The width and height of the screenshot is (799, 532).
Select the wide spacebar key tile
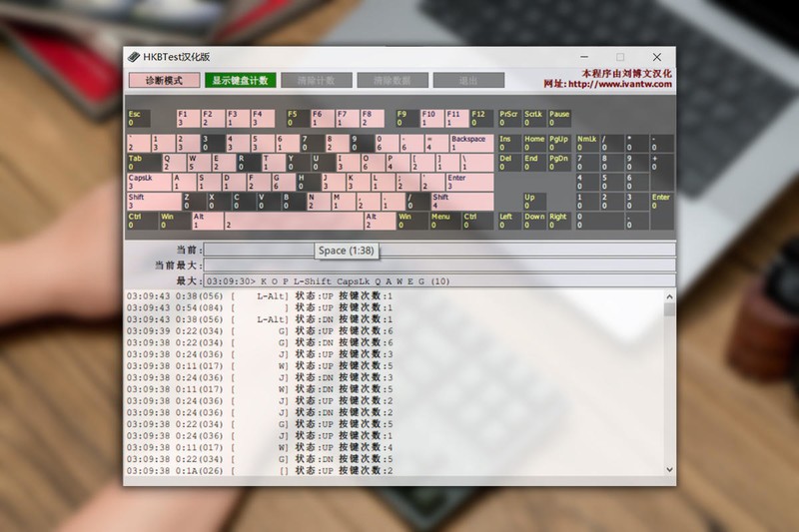point(294,221)
